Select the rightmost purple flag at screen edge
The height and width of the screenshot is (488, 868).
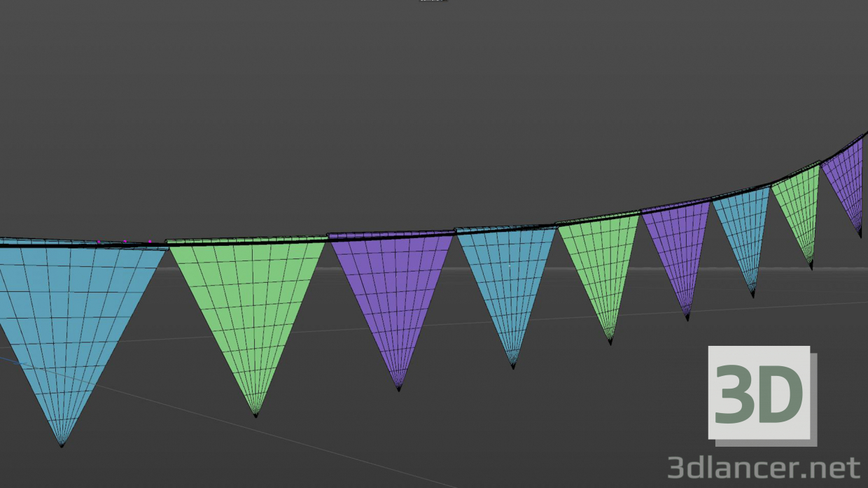pyautogui.click(x=847, y=175)
